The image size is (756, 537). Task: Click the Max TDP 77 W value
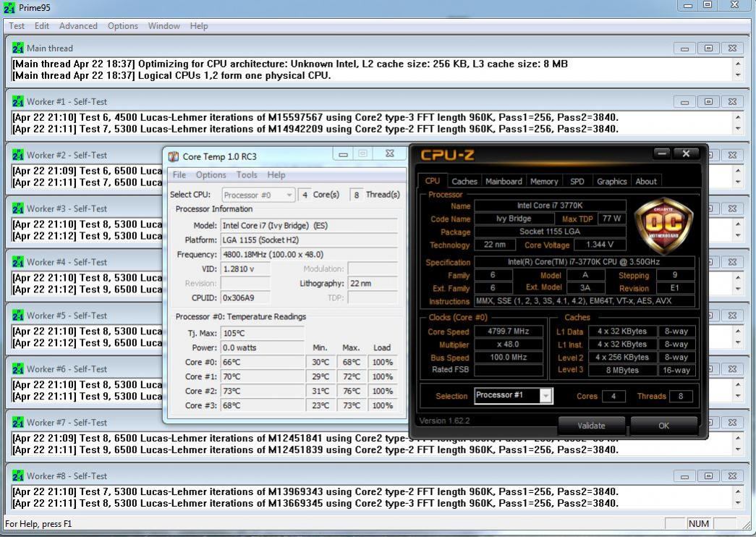coord(612,219)
